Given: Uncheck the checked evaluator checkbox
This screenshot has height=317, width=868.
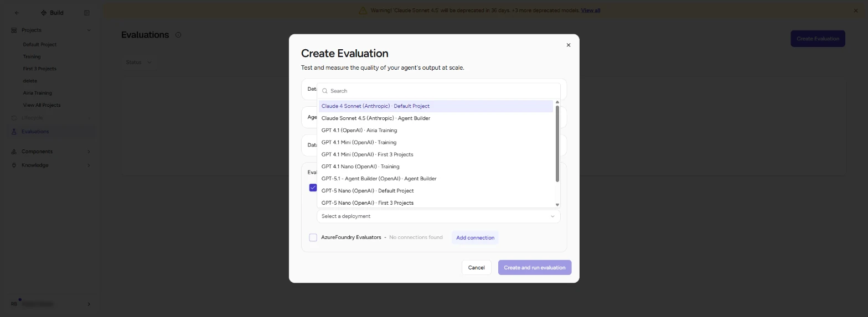Looking at the screenshot, I should pyautogui.click(x=313, y=188).
